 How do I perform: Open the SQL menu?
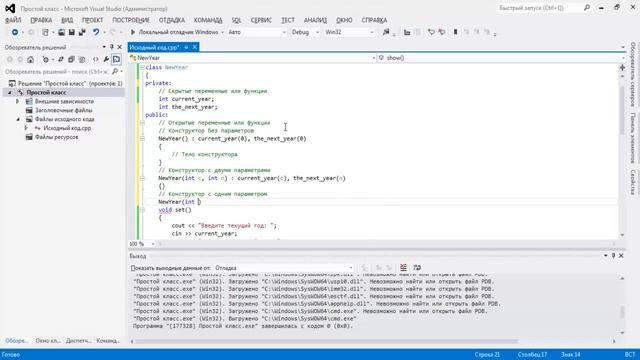(236, 20)
